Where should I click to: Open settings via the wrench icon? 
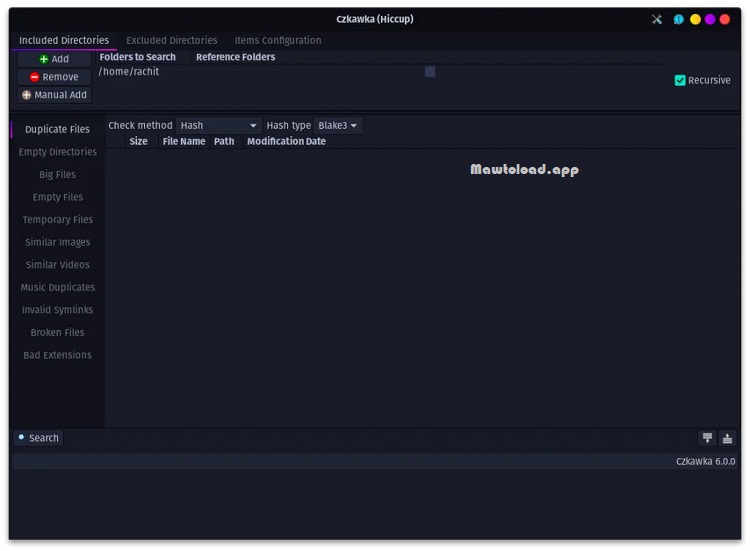[657, 19]
